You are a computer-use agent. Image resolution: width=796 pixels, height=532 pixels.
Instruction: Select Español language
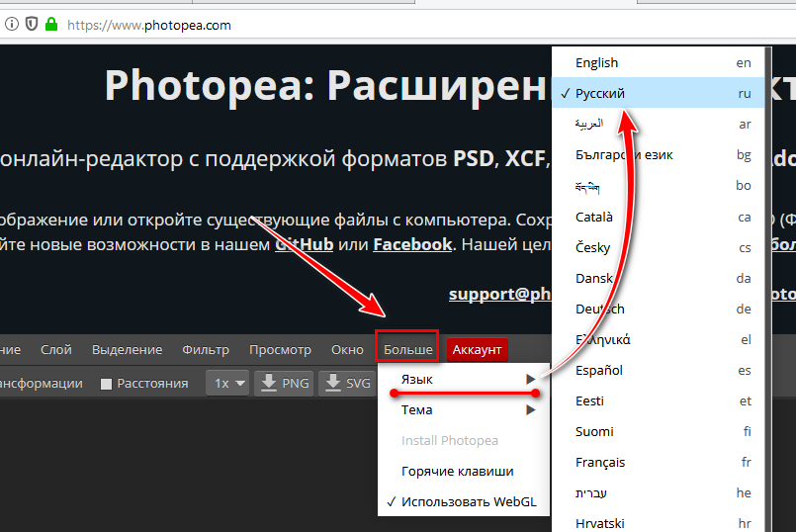[659, 370]
